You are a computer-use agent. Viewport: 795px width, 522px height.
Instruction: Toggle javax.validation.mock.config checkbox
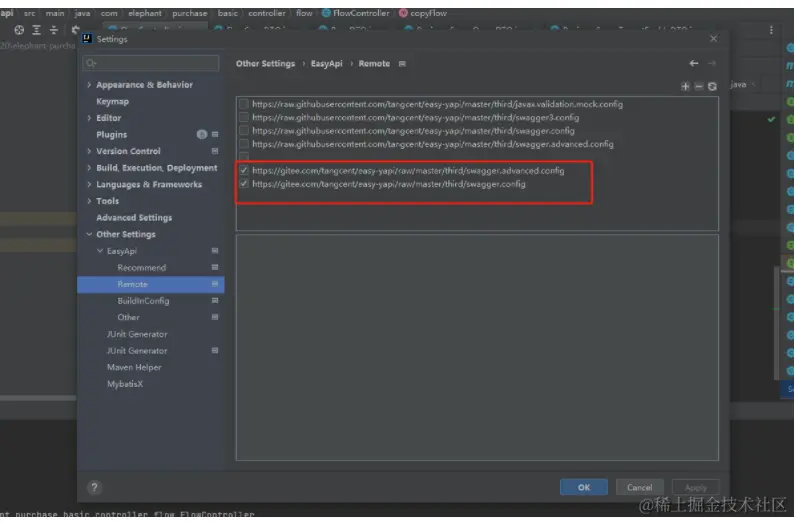(x=244, y=104)
